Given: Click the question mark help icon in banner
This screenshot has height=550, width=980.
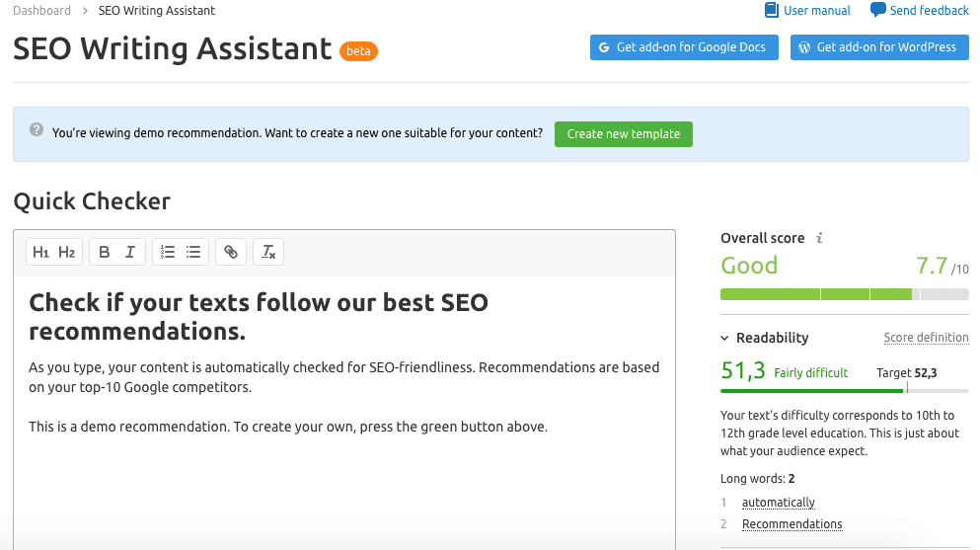Looking at the screenshot, I should tap(37, 129).
